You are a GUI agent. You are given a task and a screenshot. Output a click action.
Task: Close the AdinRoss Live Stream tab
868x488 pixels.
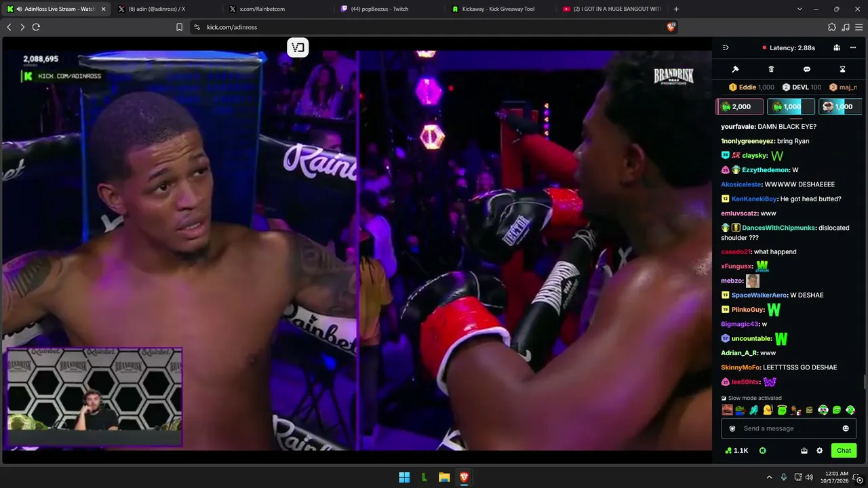pos(104,9)
